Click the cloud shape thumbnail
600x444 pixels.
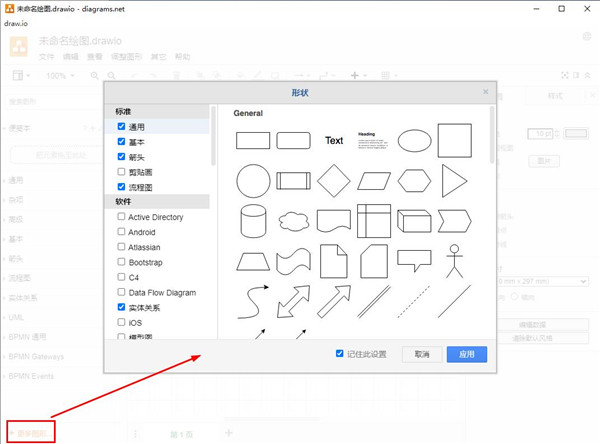click(293, 221)
